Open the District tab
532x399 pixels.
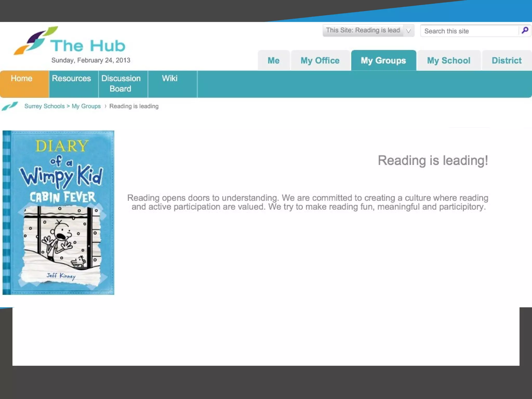point(507,61)
